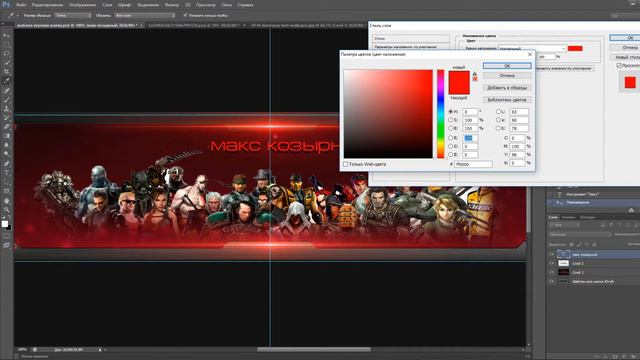Screen dimensions: 640x360
Task: Select the Lasso tool
Action: point(6,53)
